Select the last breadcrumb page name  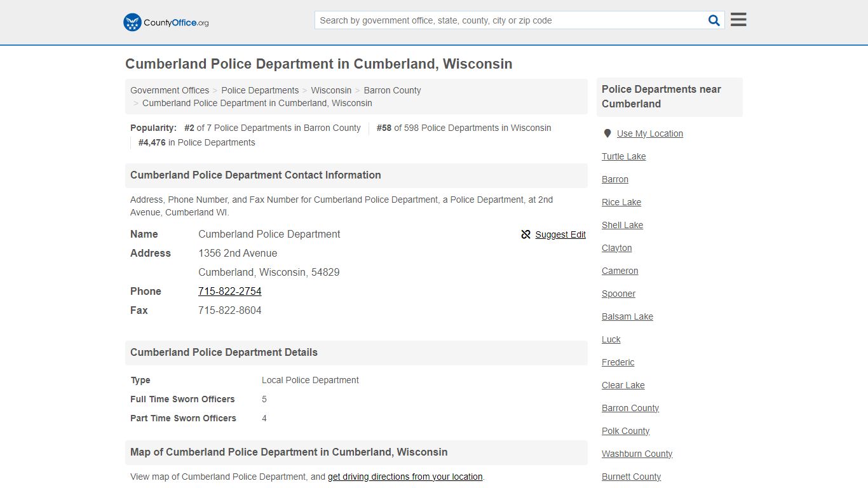point(257,103)
